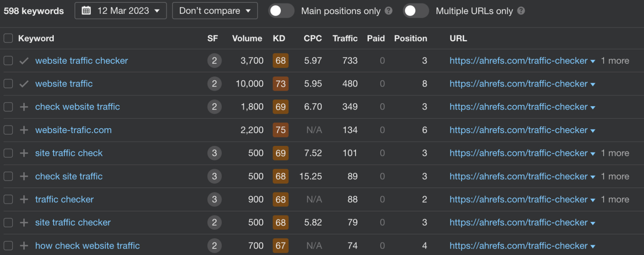Image resolution: width=644 pixels, height=255 pixels.
Task: Click the plus icon beside website-trafic.com
Action: click(x=24, y=130)
